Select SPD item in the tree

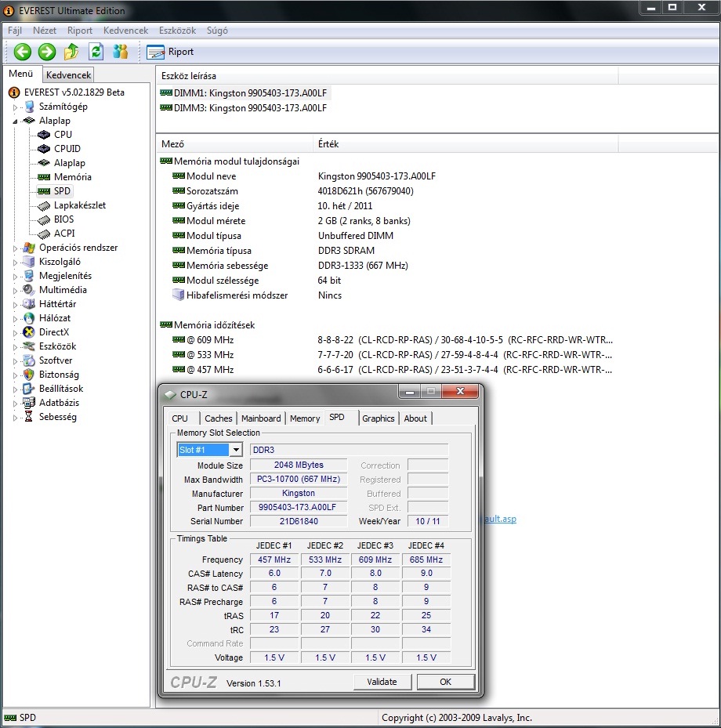pos(62,191)
